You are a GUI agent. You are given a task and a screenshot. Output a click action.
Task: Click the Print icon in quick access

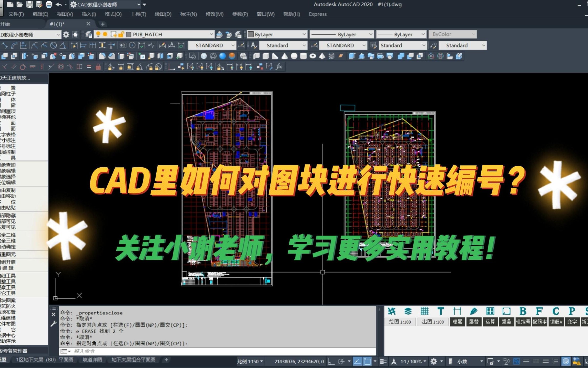coord(49,4)
